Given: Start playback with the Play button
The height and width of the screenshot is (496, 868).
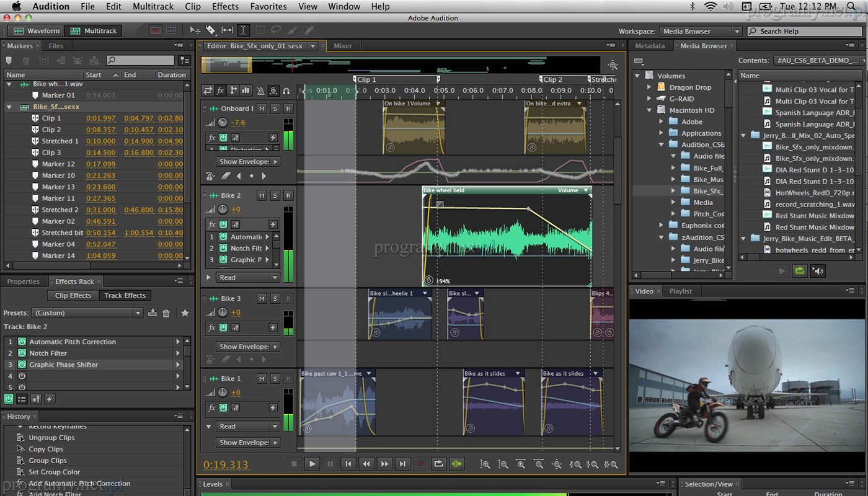Looking at the screenshot, I should (312, 464).
